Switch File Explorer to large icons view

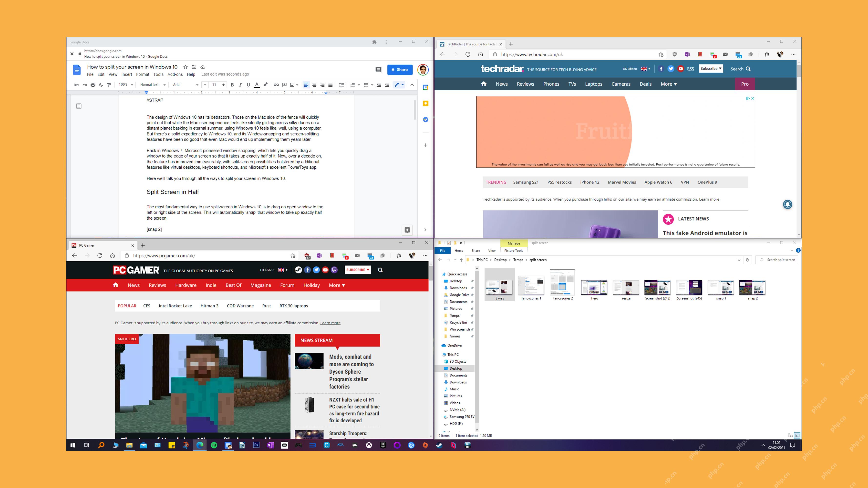[x=797, y=436]
